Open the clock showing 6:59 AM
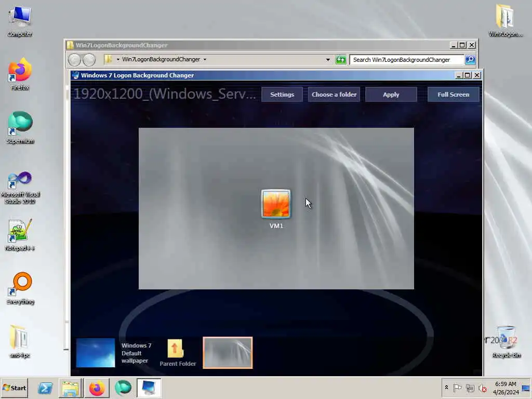Viewport: 532px width, 399px height. click(506, 388)
